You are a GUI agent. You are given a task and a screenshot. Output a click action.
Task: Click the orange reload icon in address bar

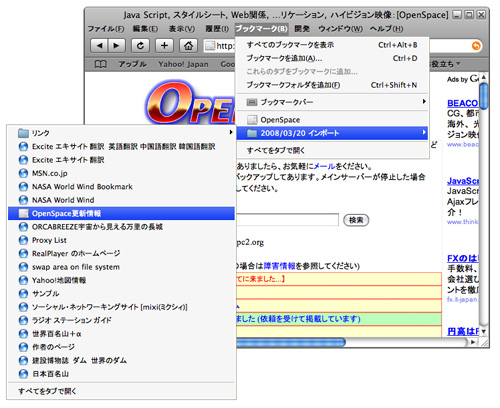(x=476, y=46)
